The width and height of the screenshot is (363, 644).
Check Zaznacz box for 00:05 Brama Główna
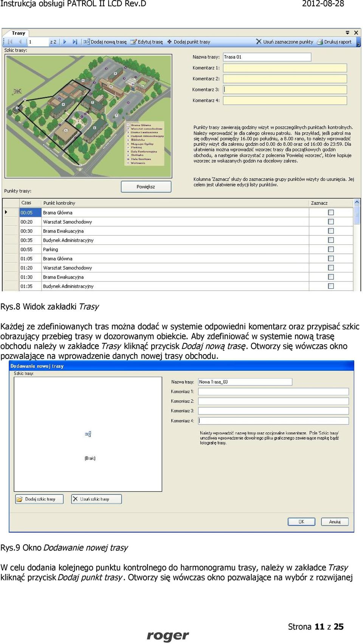pos(331,213)
